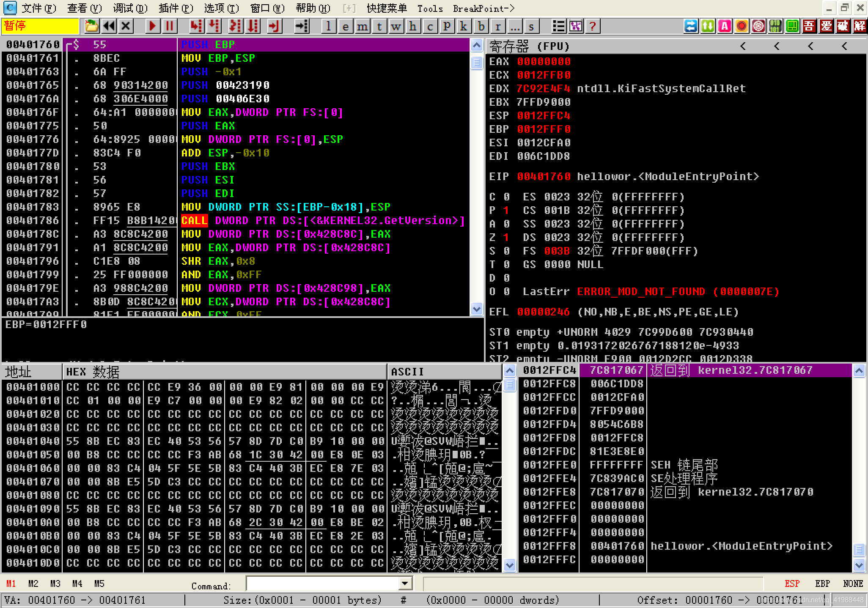868x608 pixels.
Task: Click the Run program play button
Action: coord(153,26)
